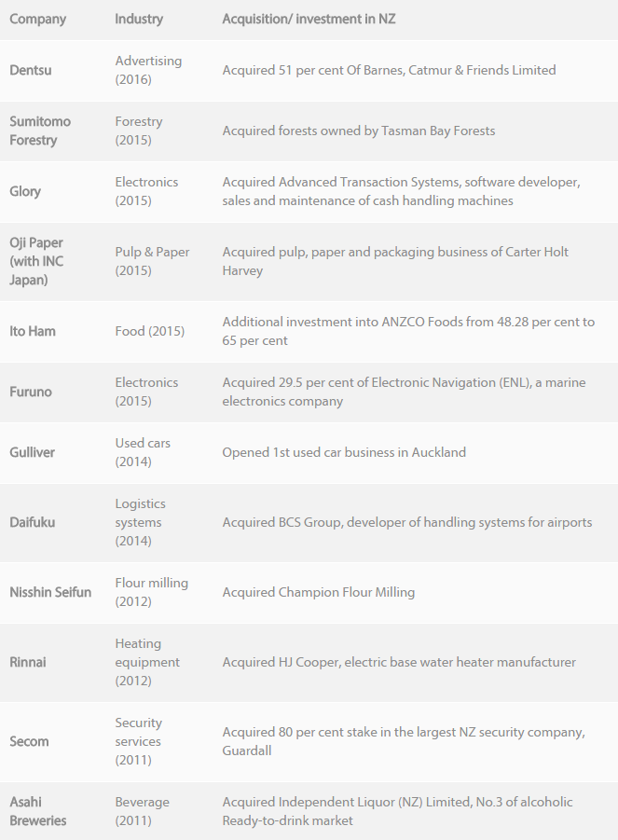
Task: Click the Company column header
Action: click(37, 19)
